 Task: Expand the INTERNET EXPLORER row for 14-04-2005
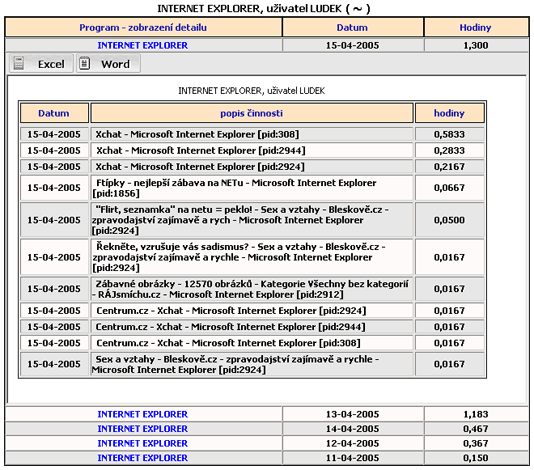point(142,429)
